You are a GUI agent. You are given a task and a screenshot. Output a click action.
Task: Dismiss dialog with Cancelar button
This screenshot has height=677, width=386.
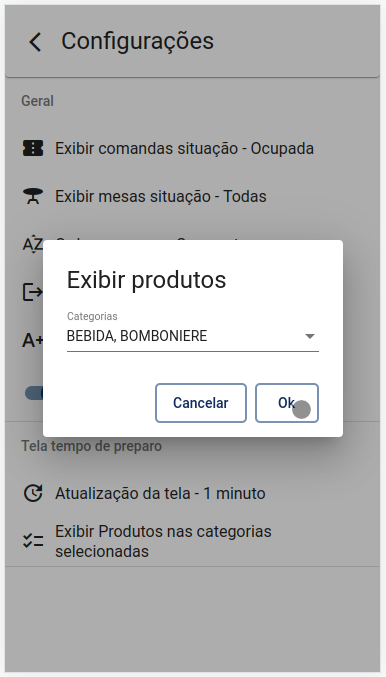click(x=201, y=403)
